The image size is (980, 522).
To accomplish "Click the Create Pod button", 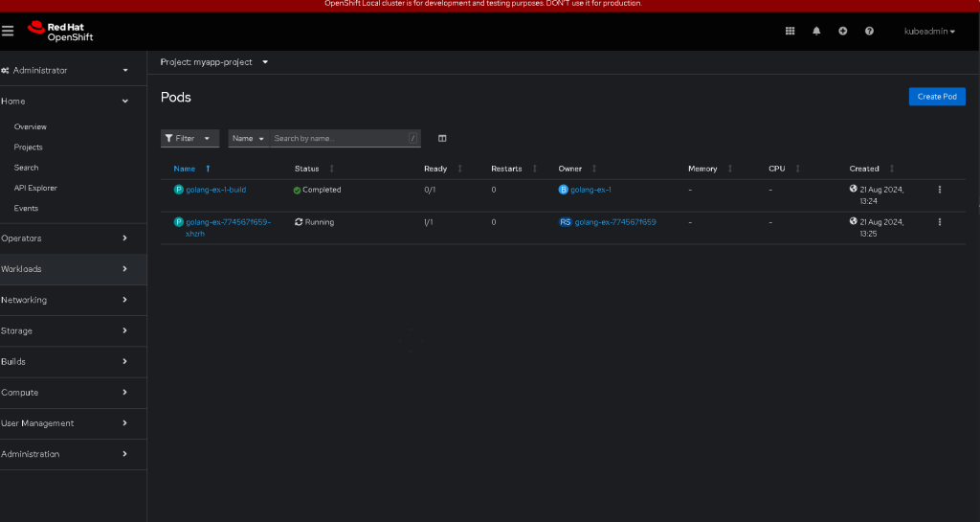I will point(937,97).
